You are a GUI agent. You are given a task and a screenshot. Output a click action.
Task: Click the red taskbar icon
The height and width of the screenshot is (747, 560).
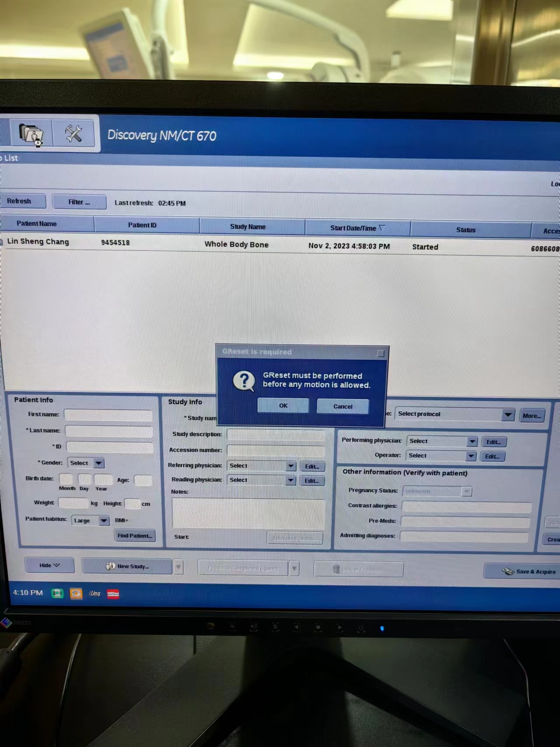tap(113, 594)
